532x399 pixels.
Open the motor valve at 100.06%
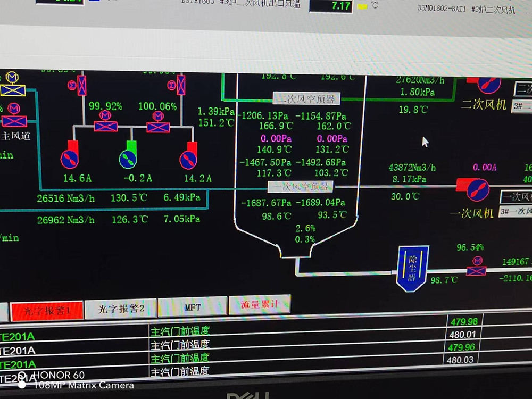(157, 126)
